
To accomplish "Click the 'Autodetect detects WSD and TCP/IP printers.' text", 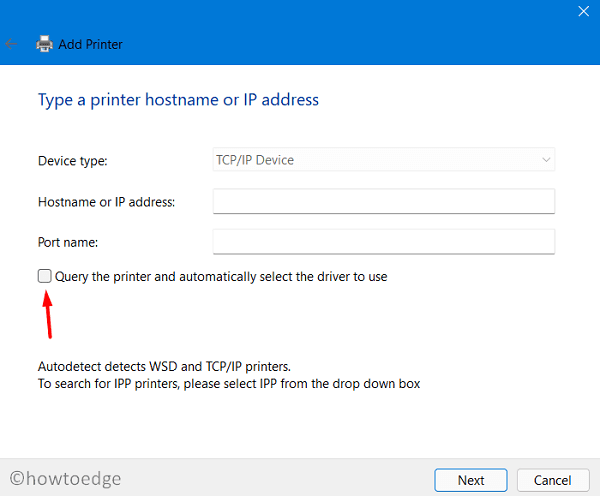I will click(x=164, y=366).
